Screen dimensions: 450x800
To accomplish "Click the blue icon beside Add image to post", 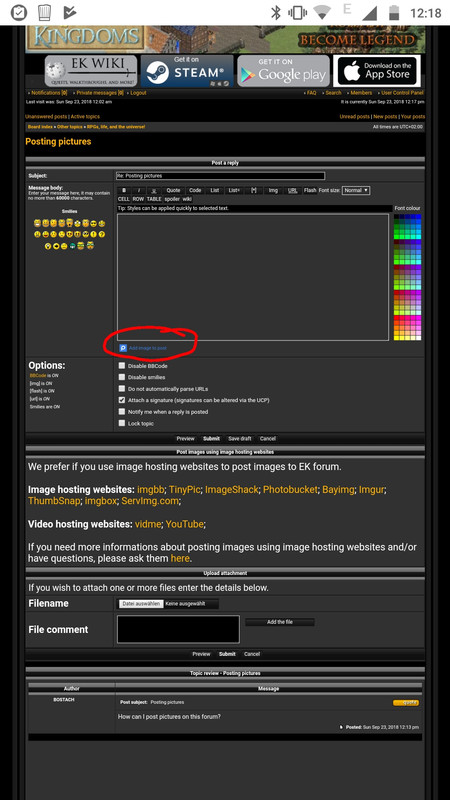I will coord(123,348).
